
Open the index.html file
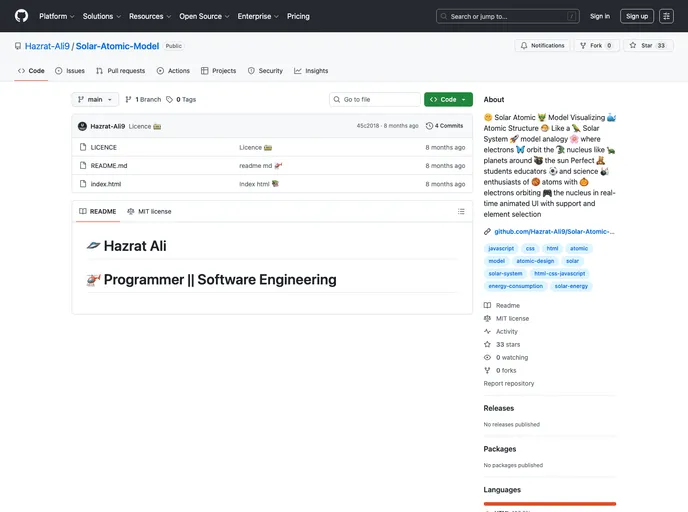click(x=105, y=184)
